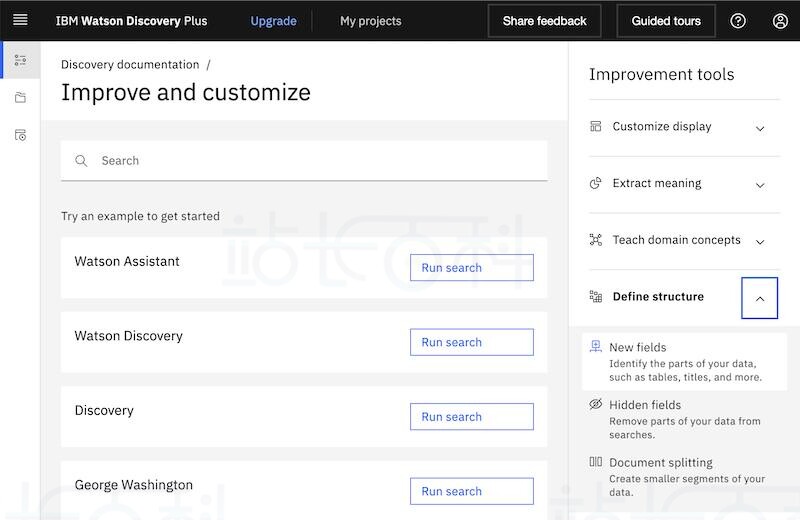Follow the Discovery documentation breadcrumb
Screen dimensions: 800x520
point(130,65)
